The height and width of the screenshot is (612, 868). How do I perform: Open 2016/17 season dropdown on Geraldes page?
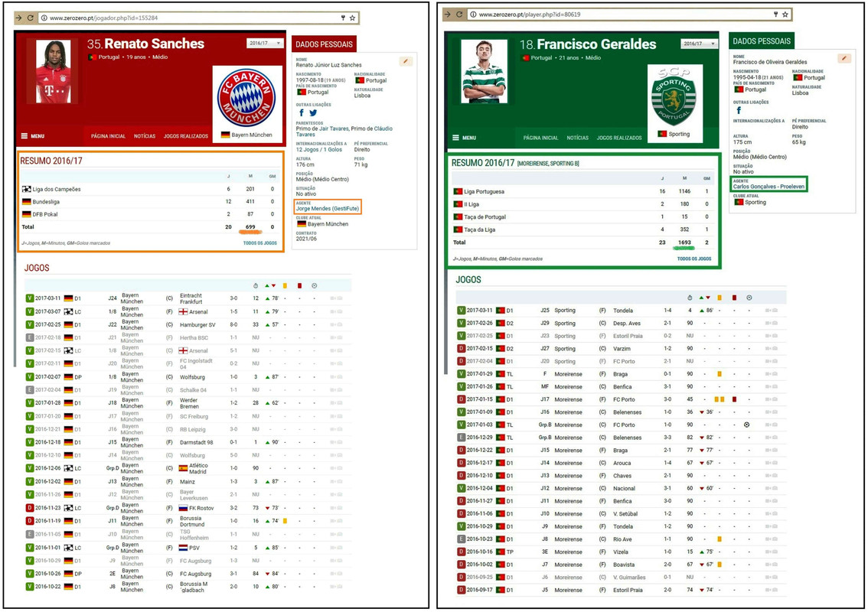pyautogui.click(x=699, y=44)
